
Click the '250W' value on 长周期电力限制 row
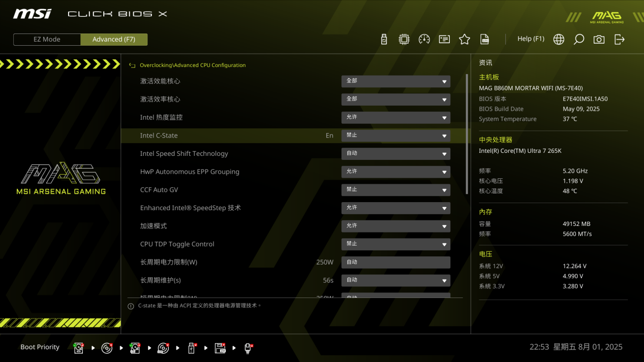tap(325, 262)
